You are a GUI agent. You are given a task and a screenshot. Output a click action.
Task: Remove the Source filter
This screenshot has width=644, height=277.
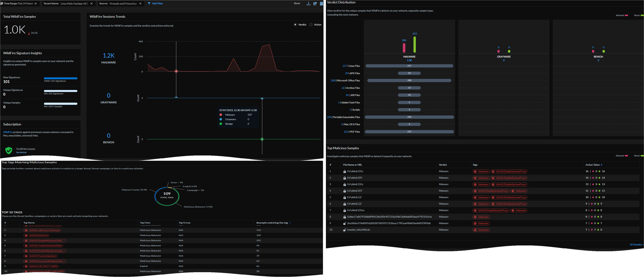pyautogui.click(x=140, y=3)
